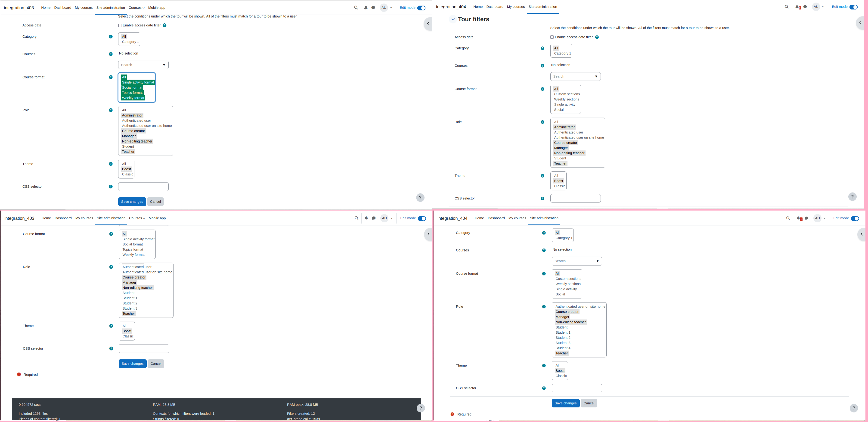Focus CSS selector field in lower integration_404 window

click(577, 388)
